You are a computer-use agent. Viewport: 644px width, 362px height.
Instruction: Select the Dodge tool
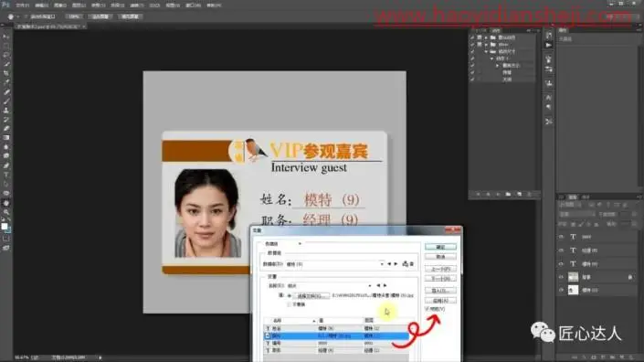(6, 155)
